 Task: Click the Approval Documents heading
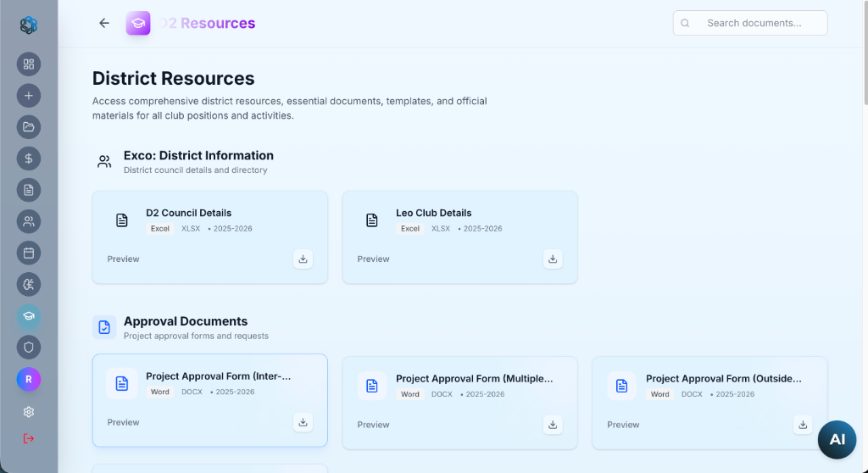tap(186, 321)
